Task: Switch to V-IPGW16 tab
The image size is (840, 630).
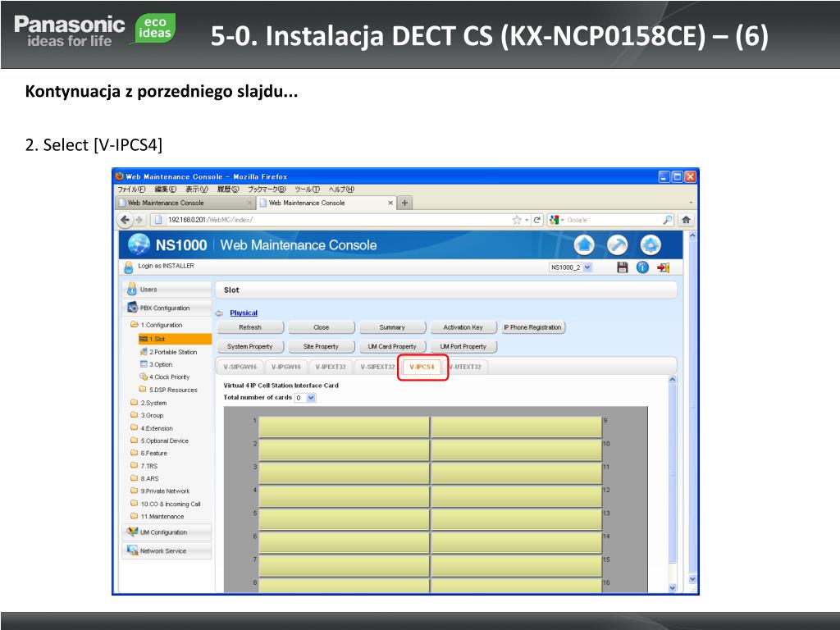Action: pyautogui.click(x=285, y=367)
